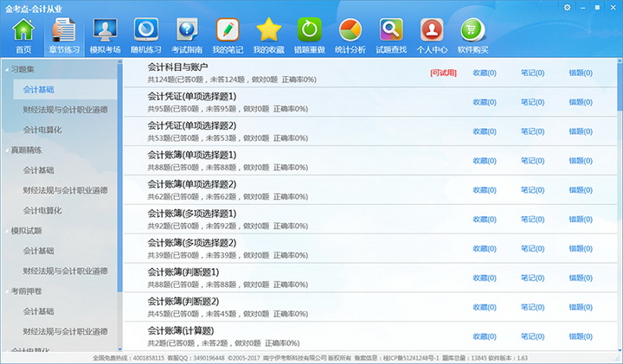This screenshot has width=623, height=364.
Task: Open 个人中心 profile icon
Action: [x=431, y=35]
